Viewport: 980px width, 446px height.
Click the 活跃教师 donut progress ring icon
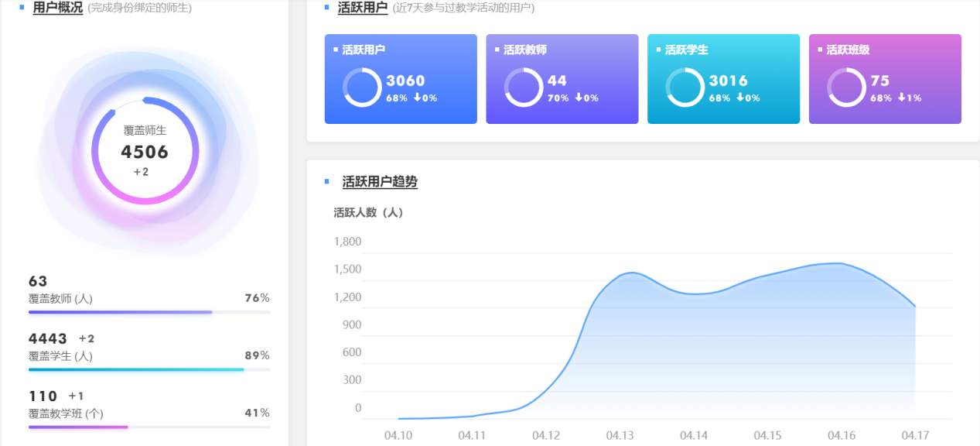[x=523, y=87]
